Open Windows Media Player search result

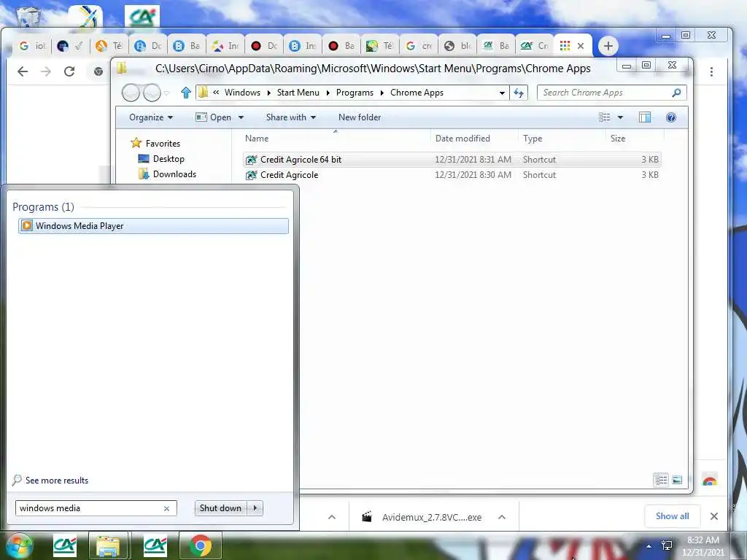tap(153, 226)
